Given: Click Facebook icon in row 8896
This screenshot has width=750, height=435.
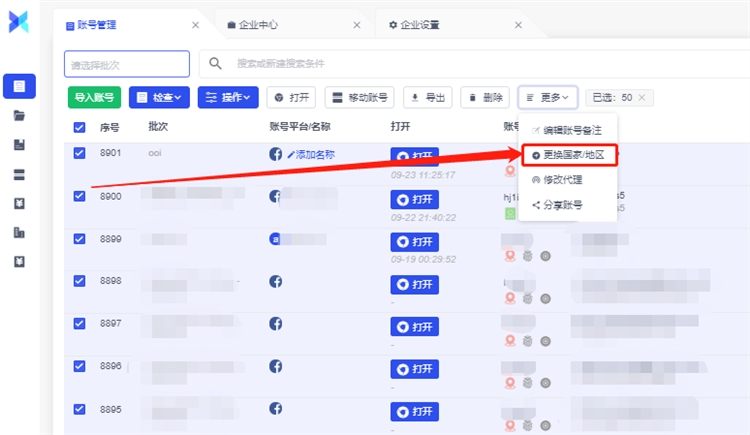Looking at the screenshot, I should click(x=275, y=367).
